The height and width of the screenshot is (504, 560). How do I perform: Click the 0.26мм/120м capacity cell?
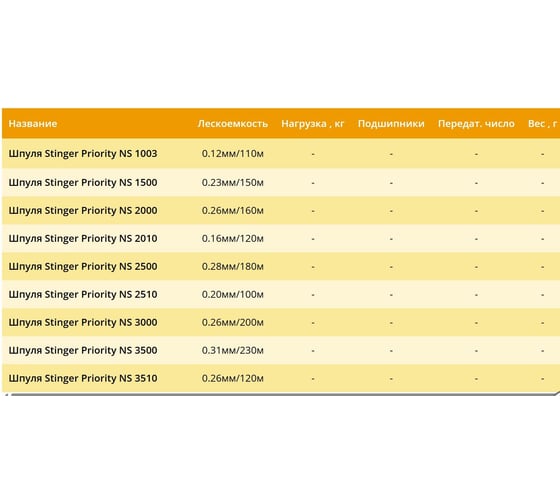pyautogui.click(x=232, y=378)
